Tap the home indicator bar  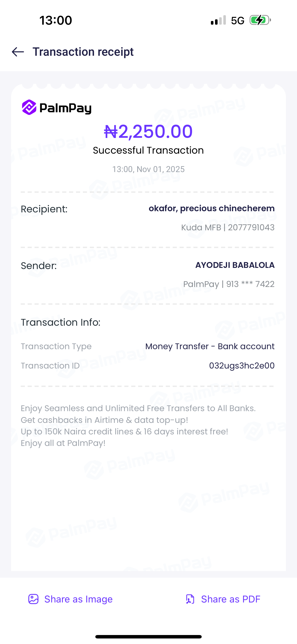[x=148, y=636]
